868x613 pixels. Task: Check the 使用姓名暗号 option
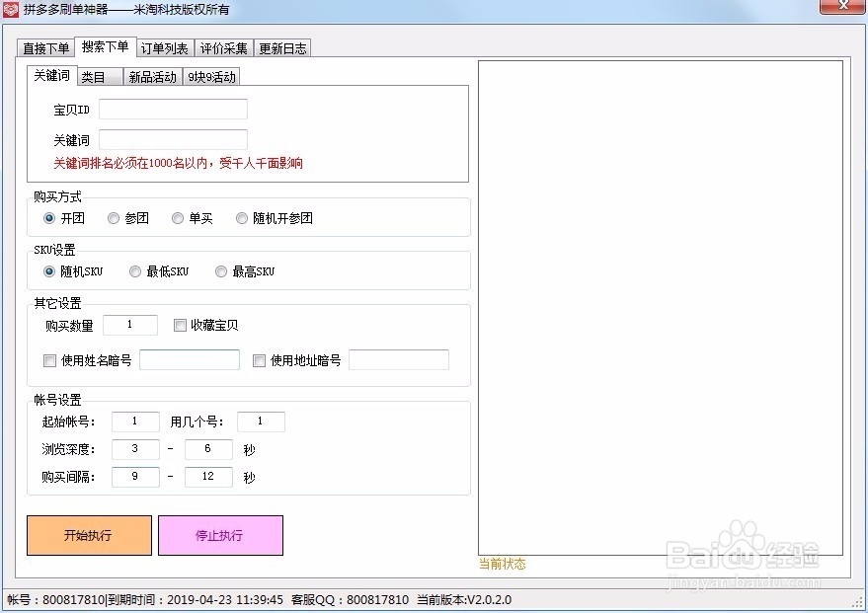[49, 360]
